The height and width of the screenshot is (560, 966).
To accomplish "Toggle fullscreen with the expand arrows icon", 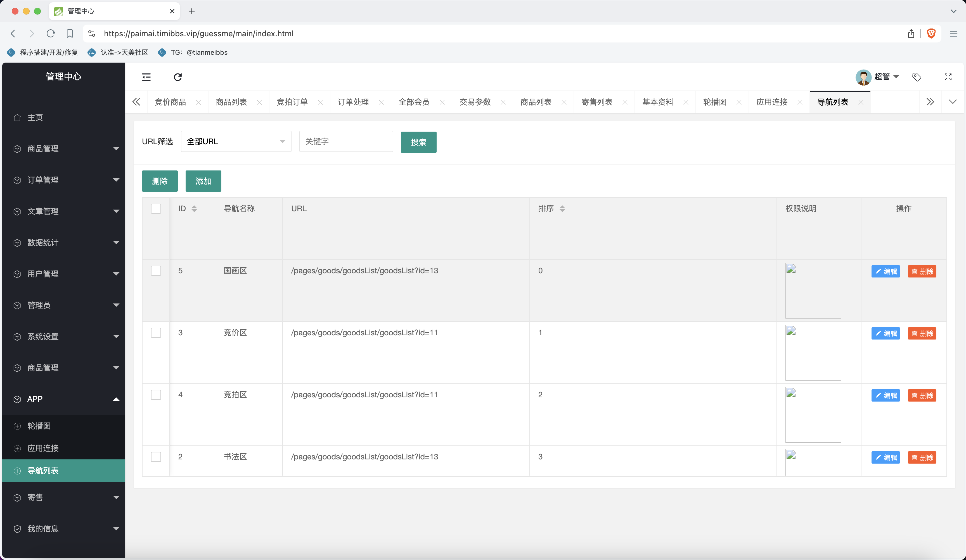I will 948,77.
